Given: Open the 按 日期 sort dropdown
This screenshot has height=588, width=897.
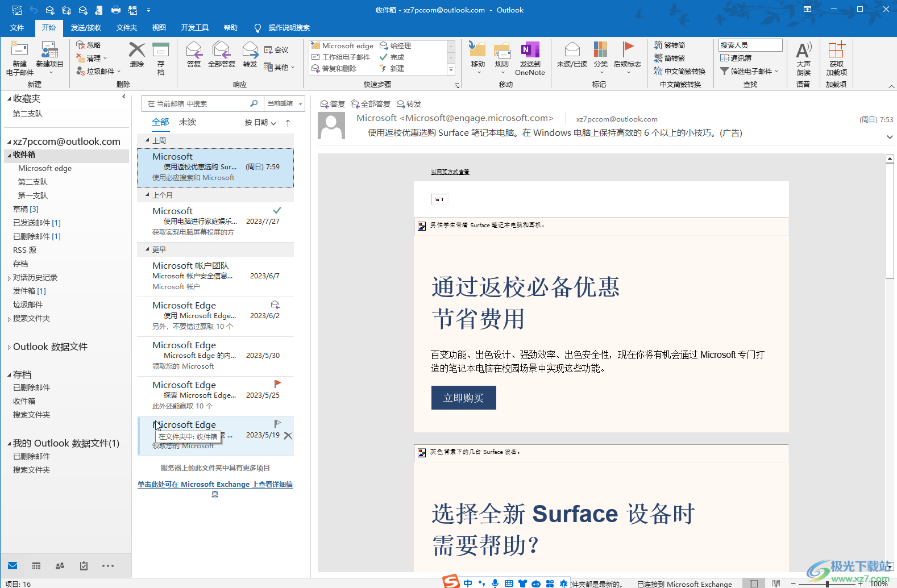Looking at the screenshot, I should pyautogui.click(x=260, y=123).
